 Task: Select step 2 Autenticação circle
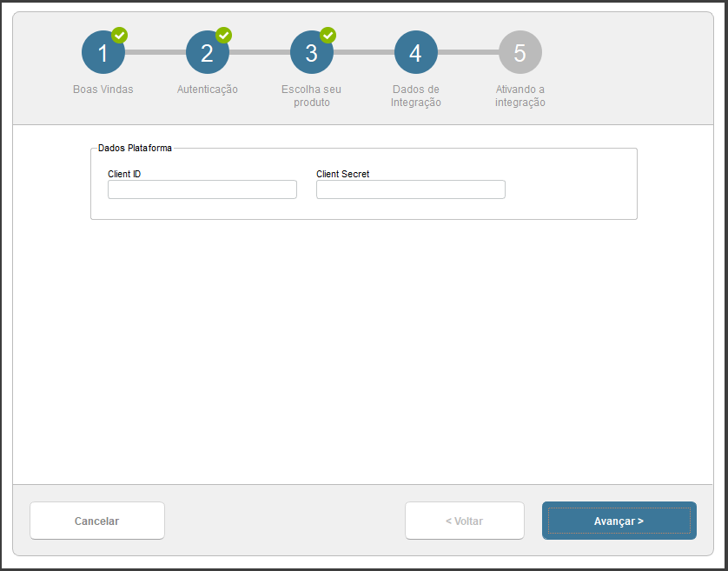tap(208, 52)
